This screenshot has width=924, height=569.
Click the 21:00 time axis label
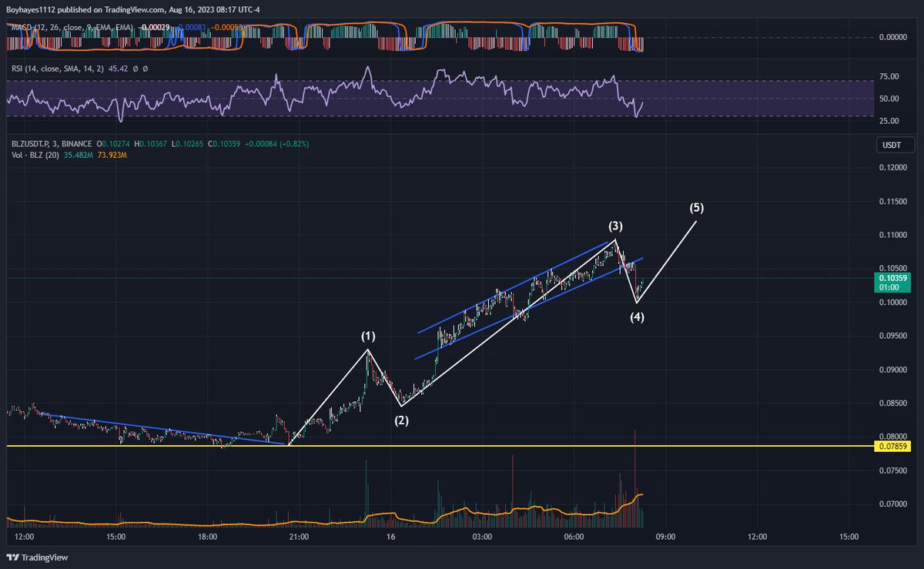pos(299,536)
